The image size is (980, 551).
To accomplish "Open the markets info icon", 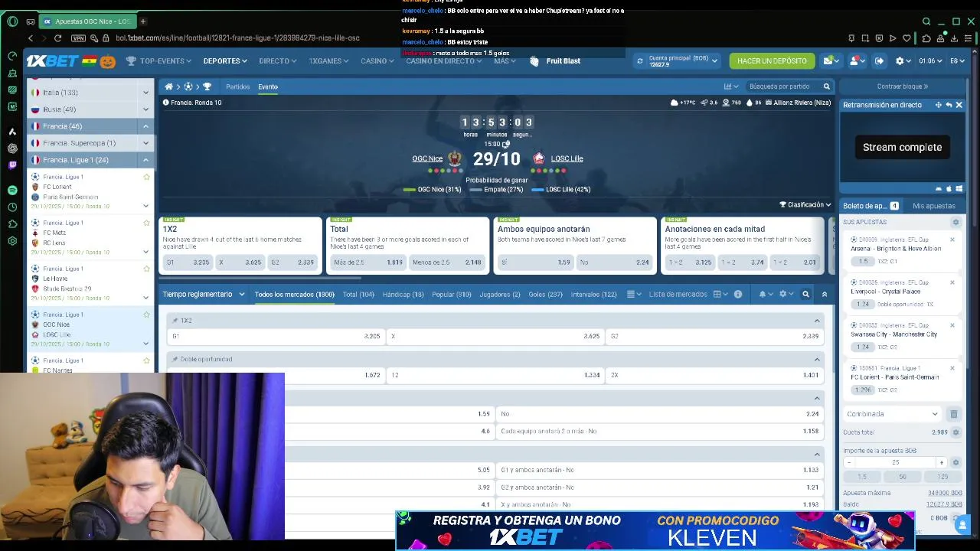I will [x=737, y=294].
